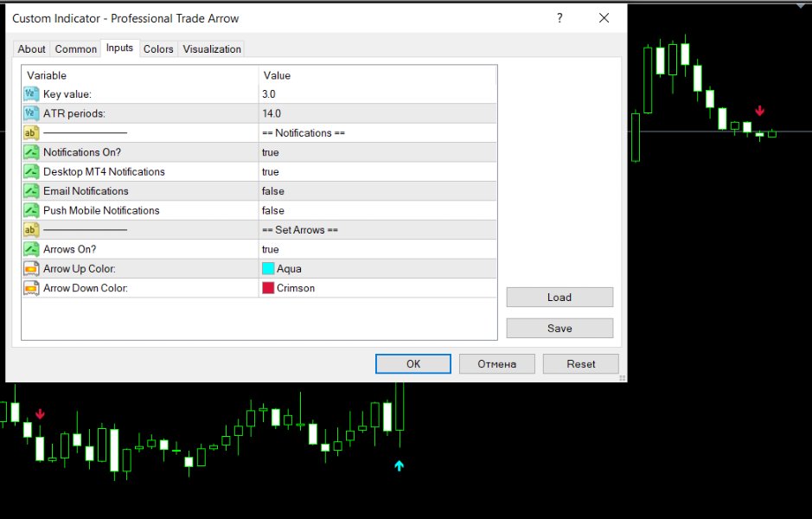Switch to the Common tab

pyautogui.click(x=75, y=48)
